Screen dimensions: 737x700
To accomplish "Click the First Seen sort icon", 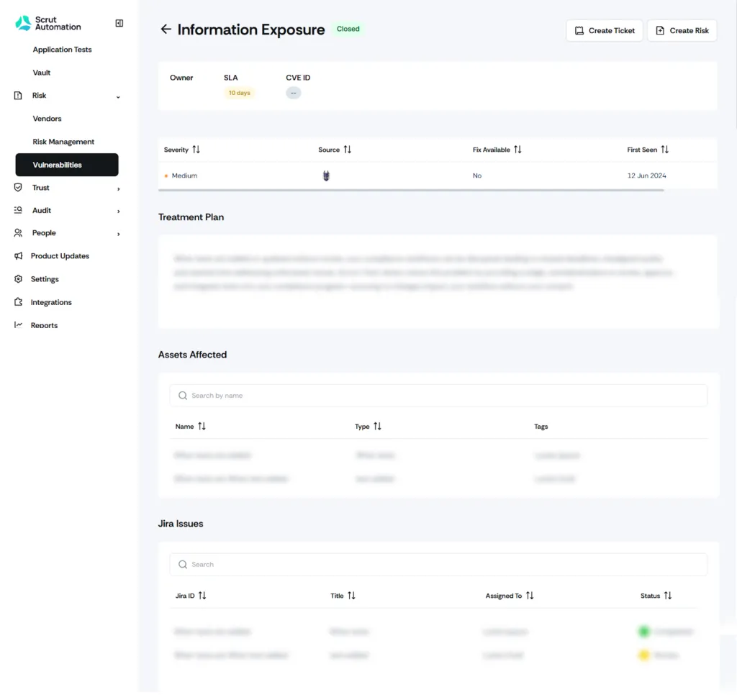I will click(x=664, y=150).
